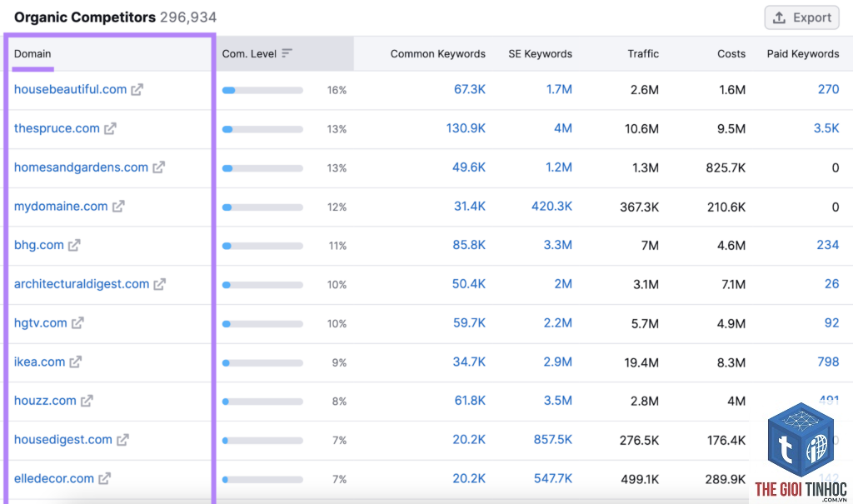
Task: Open 2.9M SE keywords for ikea.com
Action: click(558, 362)
